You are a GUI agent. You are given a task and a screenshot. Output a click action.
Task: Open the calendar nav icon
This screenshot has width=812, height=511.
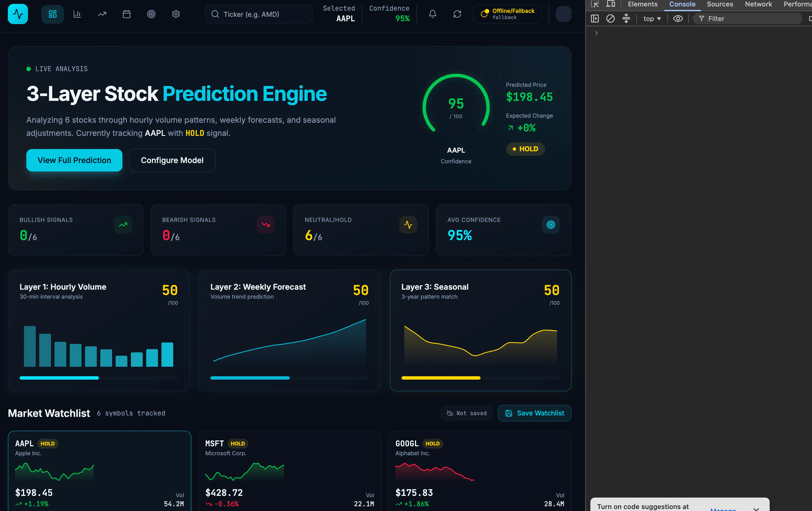coord(126,14)
